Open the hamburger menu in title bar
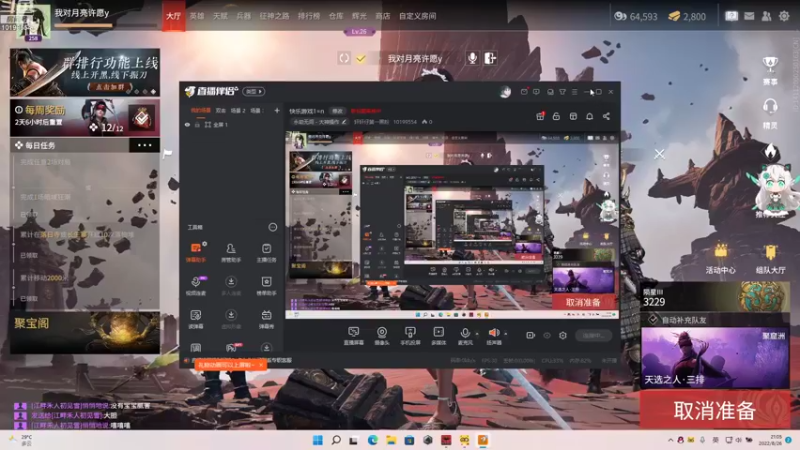Image resolution: width=800 pixels, height=450 pixels. [574, 92]
